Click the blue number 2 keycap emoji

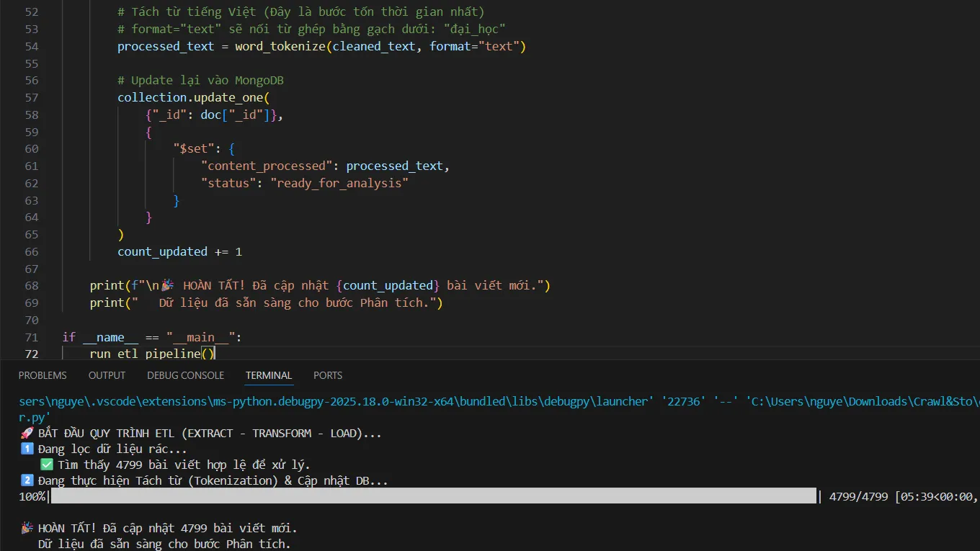pyautogui.click(x=27, y=481)
